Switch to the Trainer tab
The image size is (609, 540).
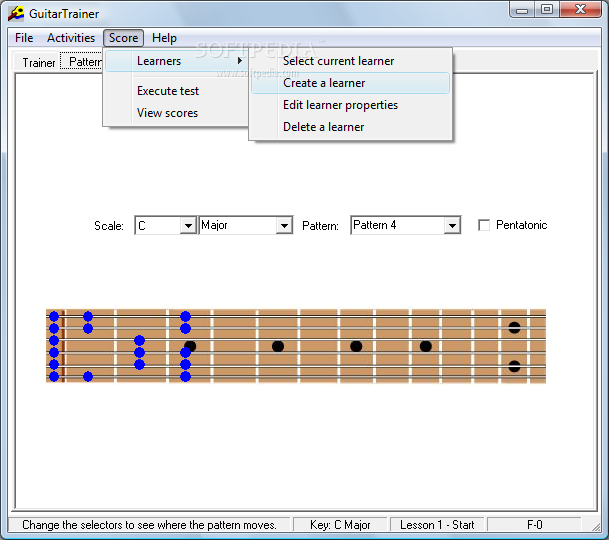click(x=38, y=63)
